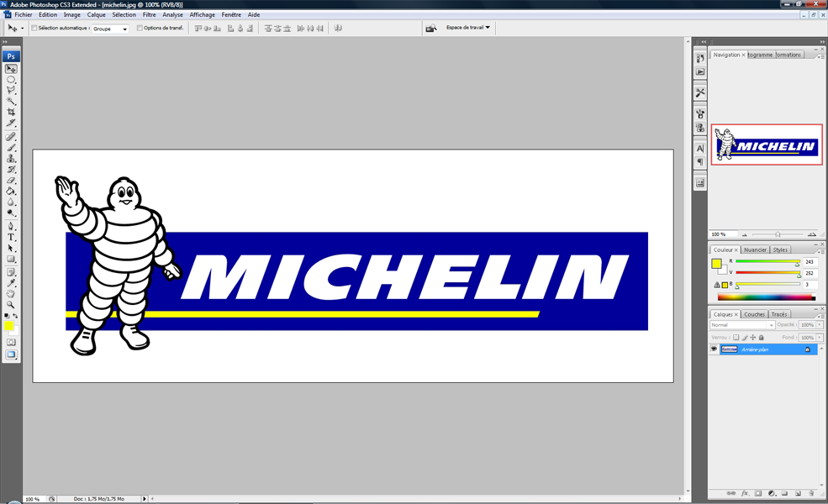Viewport: 828px width, 504px height.
Task: Create new adjustment layer icon
Action: (772, 493)
